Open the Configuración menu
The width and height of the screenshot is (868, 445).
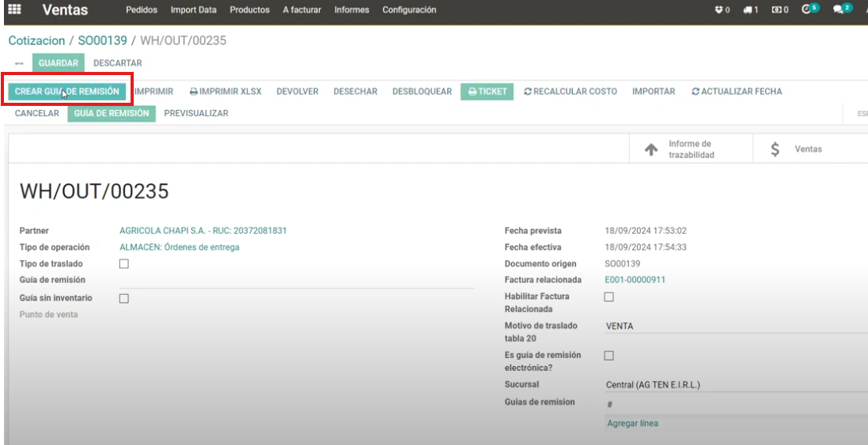409,10
